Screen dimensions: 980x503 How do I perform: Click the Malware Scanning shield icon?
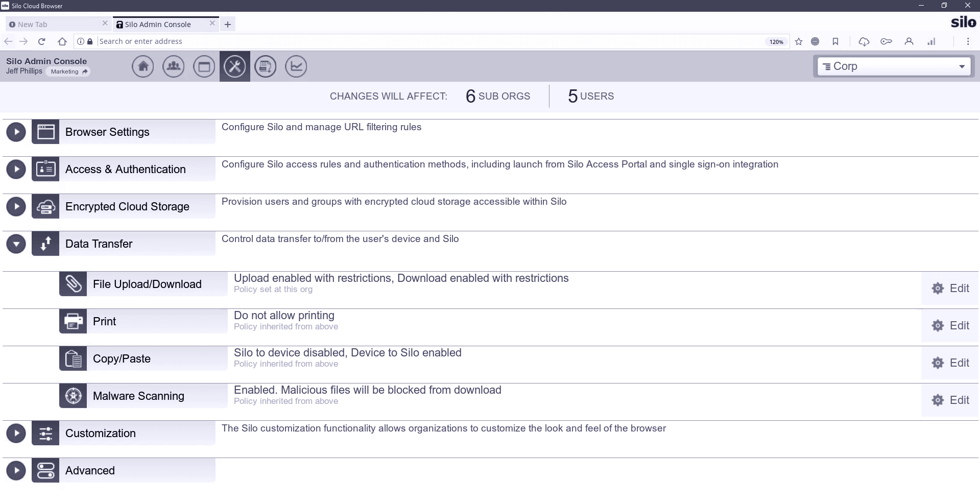73,396
